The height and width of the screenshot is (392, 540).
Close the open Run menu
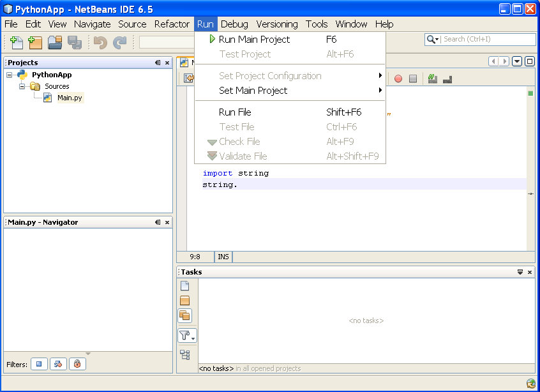[206, 24]
